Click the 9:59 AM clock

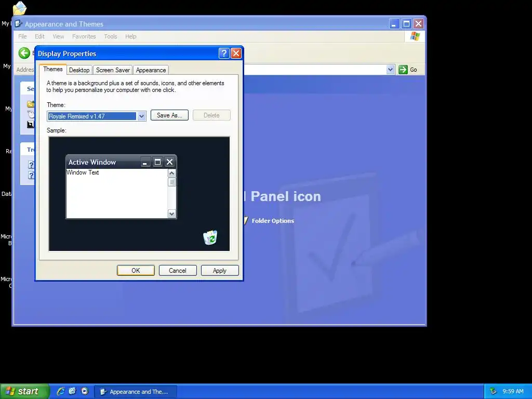[513, 392]
